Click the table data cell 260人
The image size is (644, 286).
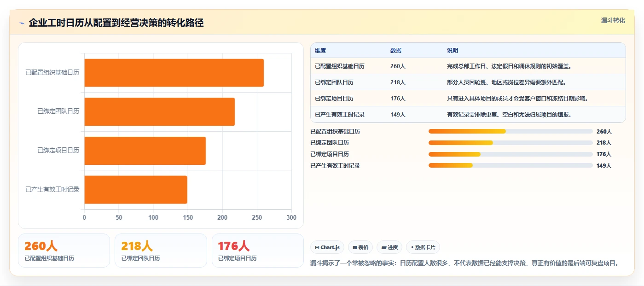point(398,66)
